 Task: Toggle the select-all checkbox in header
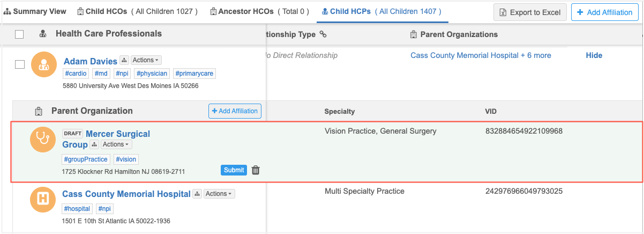pyautogui.click(x=19, y=34)
